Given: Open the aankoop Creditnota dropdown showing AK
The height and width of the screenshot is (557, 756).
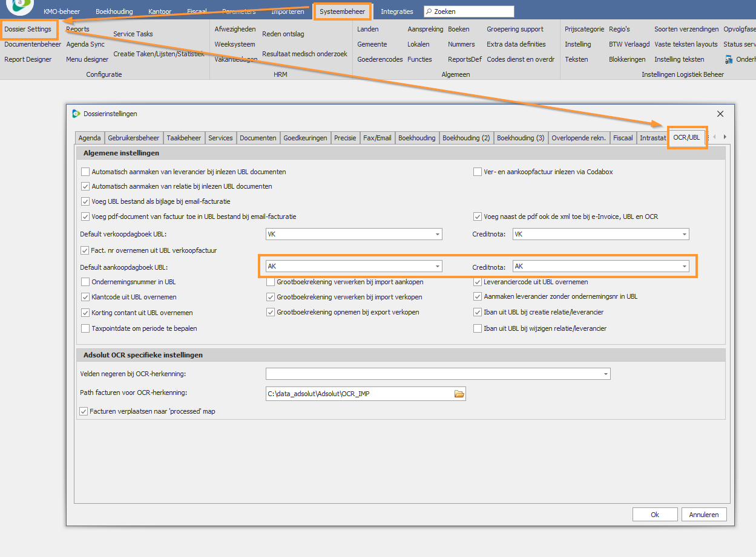Looking at the screenshot, I should [x=684, y=266].
